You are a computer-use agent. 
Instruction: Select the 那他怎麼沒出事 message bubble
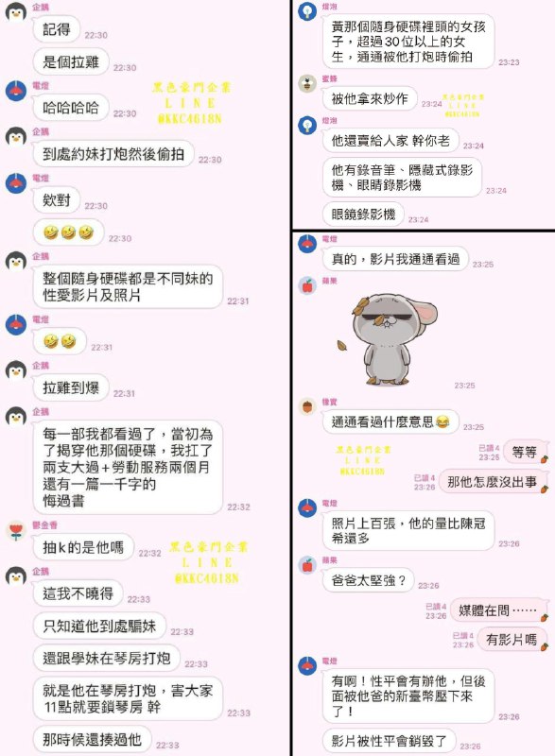pos(492,482)
